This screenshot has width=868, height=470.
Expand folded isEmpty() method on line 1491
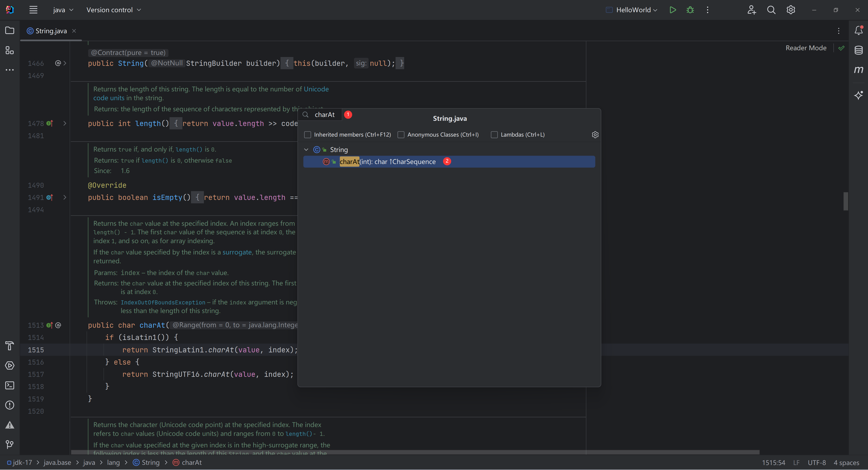(65, 197)
